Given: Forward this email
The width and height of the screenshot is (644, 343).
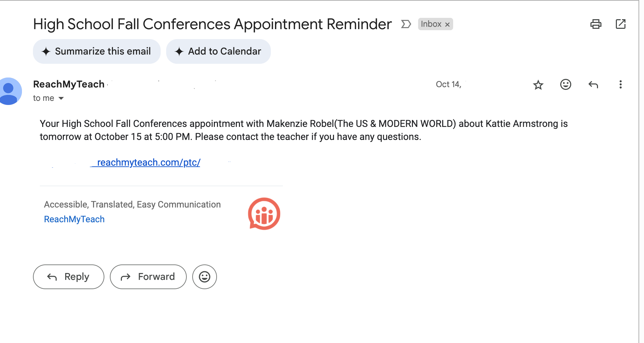Looking at the screenshot, I should tap(148, 276).
